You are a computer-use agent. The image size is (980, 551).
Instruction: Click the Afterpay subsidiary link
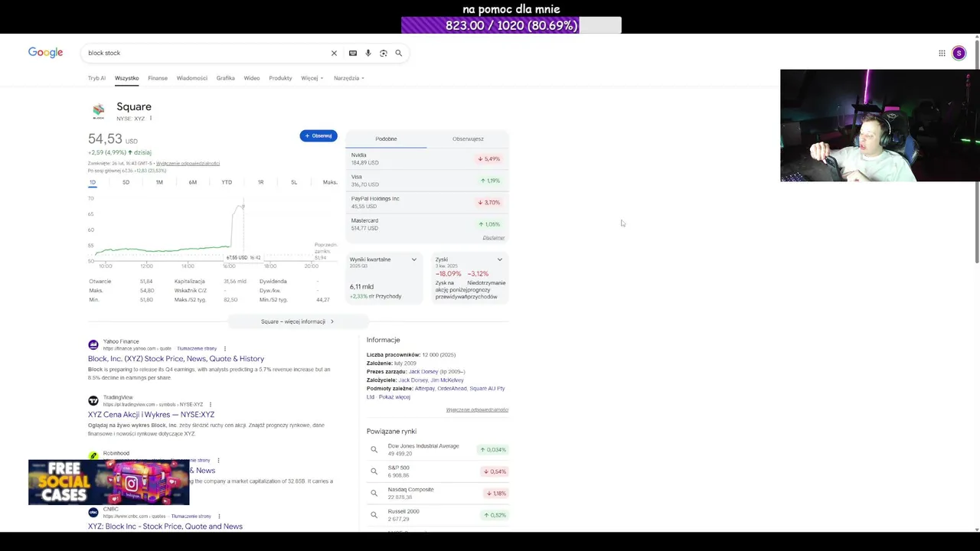pyautogui.click(x=423, y=389)
